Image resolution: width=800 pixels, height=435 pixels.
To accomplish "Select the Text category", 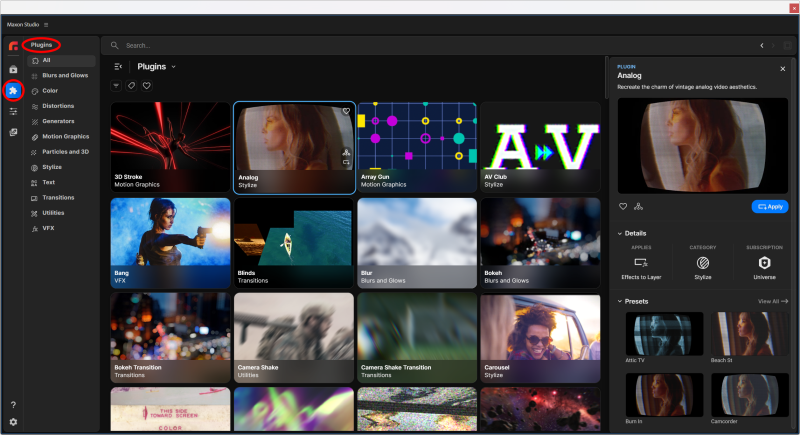I will (x=61, y=183).
